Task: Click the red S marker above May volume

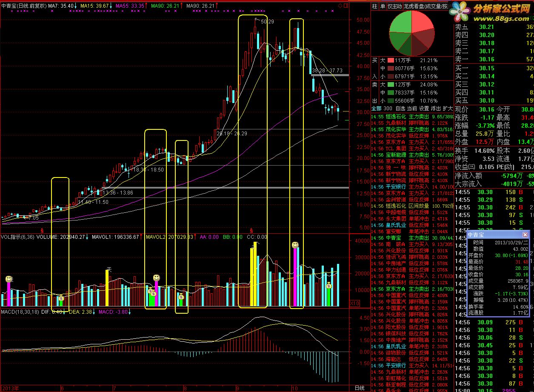Action: [42, 230]
